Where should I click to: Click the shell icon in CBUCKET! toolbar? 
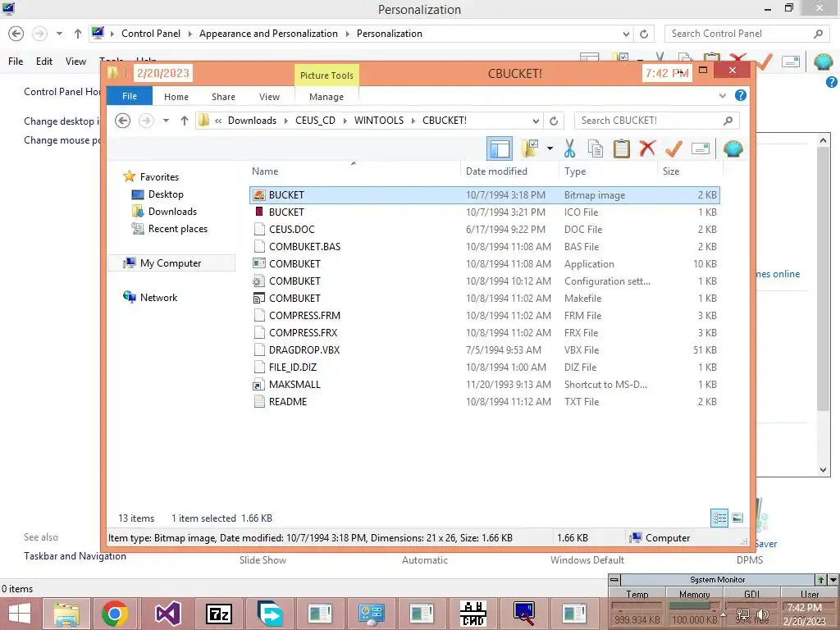point(733,148)
